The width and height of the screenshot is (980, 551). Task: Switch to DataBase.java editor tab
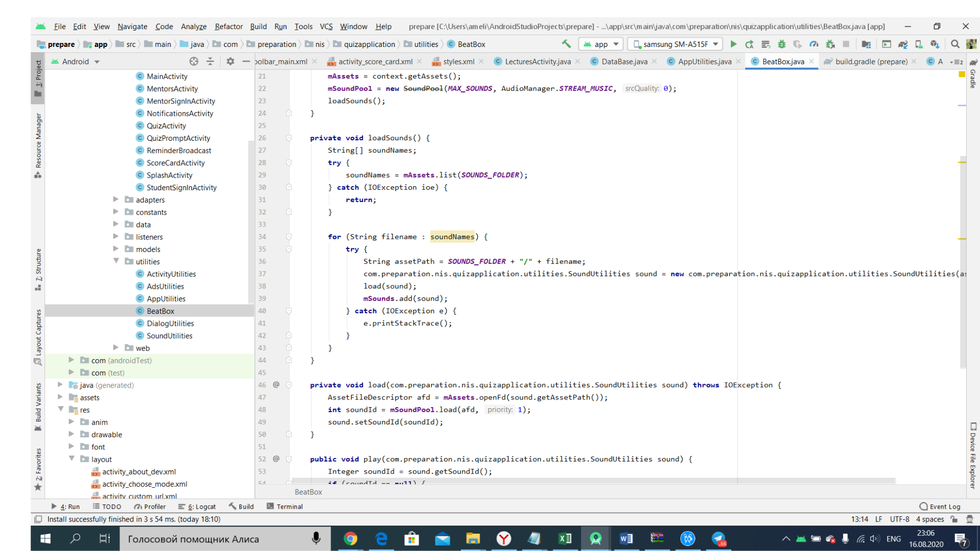[624, 61]
